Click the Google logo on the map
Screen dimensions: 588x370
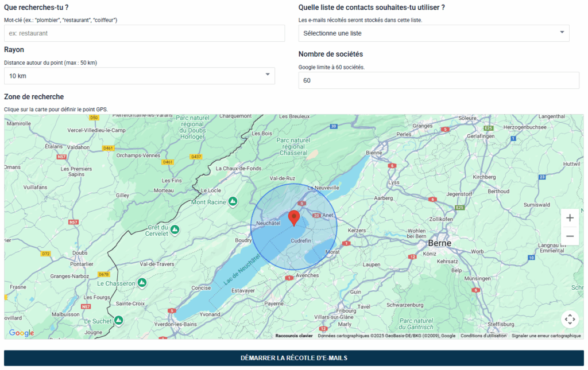[x=22, y=333]
